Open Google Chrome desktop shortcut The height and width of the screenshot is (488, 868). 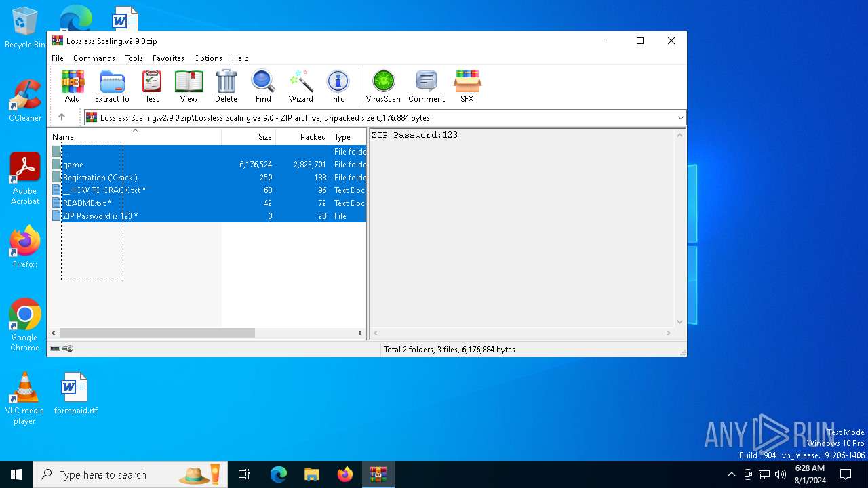click(x=25, y=325)
